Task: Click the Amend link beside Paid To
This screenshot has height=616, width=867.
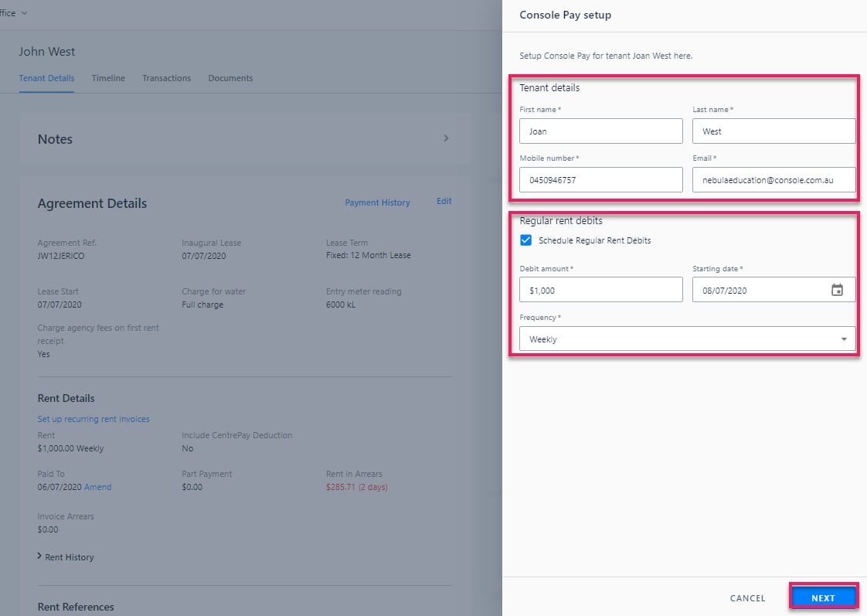Action: 98,487
